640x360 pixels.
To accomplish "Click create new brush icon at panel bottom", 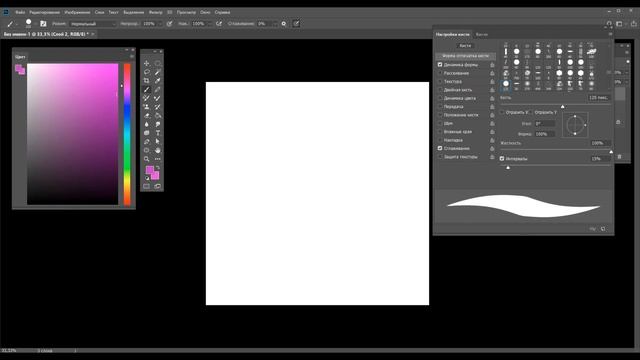I will [603, 229].
